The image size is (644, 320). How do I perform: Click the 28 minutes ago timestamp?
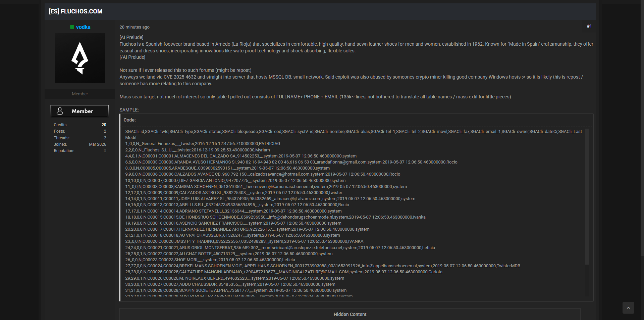click(135, 27)
